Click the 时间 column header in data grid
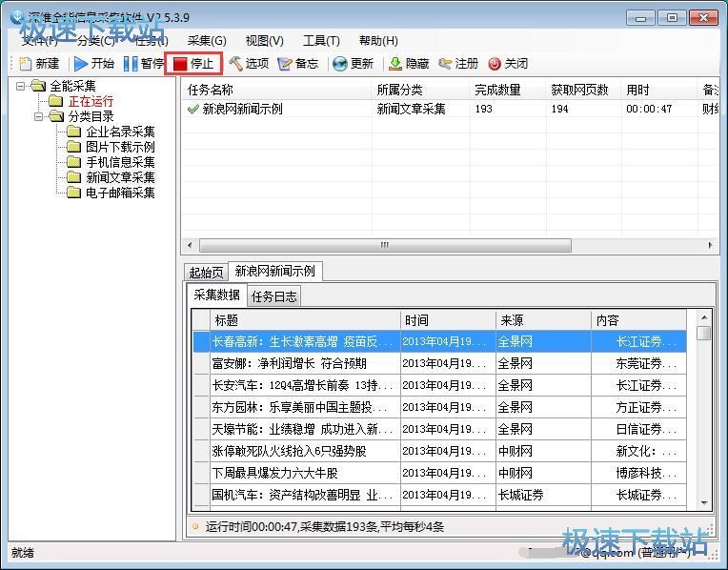 448,320
